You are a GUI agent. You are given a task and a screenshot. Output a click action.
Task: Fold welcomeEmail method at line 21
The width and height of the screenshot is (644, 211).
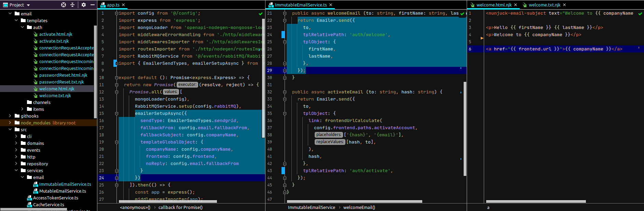pos(285,13)
